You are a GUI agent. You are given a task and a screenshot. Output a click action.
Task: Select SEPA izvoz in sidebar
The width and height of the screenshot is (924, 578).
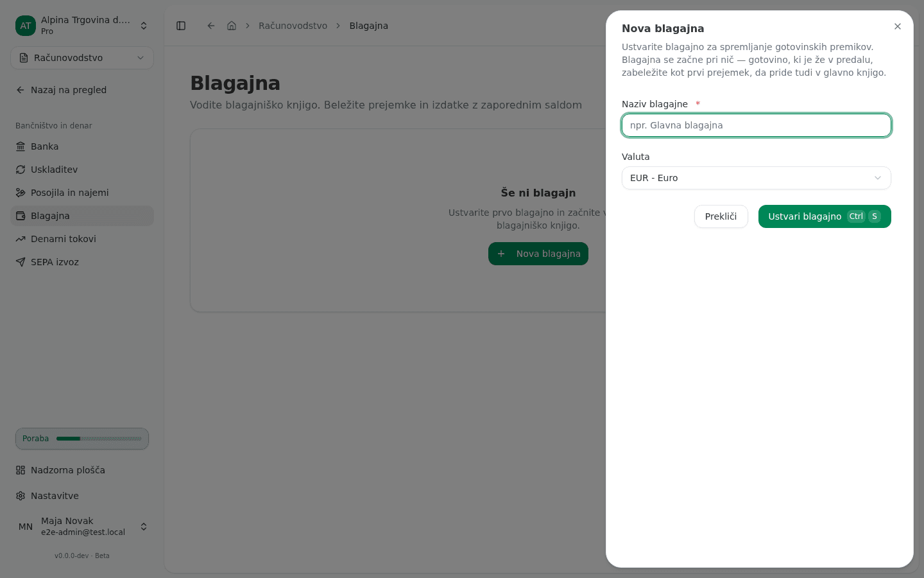(82, 262)
